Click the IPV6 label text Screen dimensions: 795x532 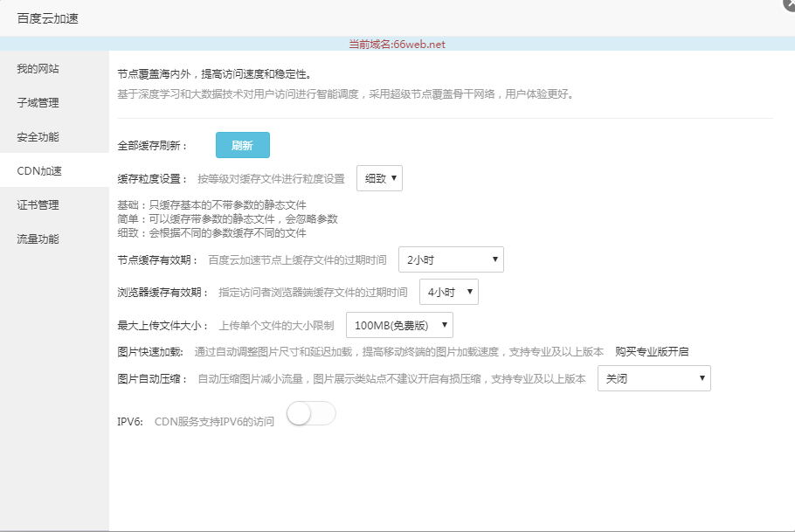click(130, 422)
